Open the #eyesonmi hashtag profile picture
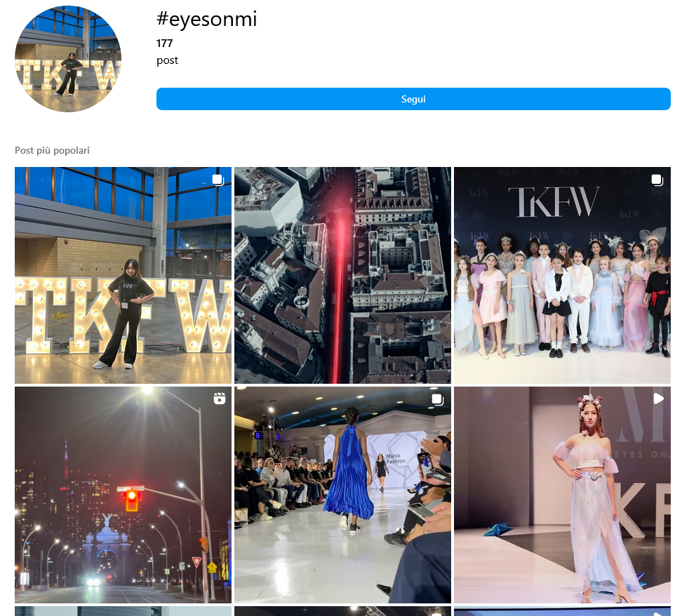The height and width of the screenshot is (616, 682). tap(68, 59)
